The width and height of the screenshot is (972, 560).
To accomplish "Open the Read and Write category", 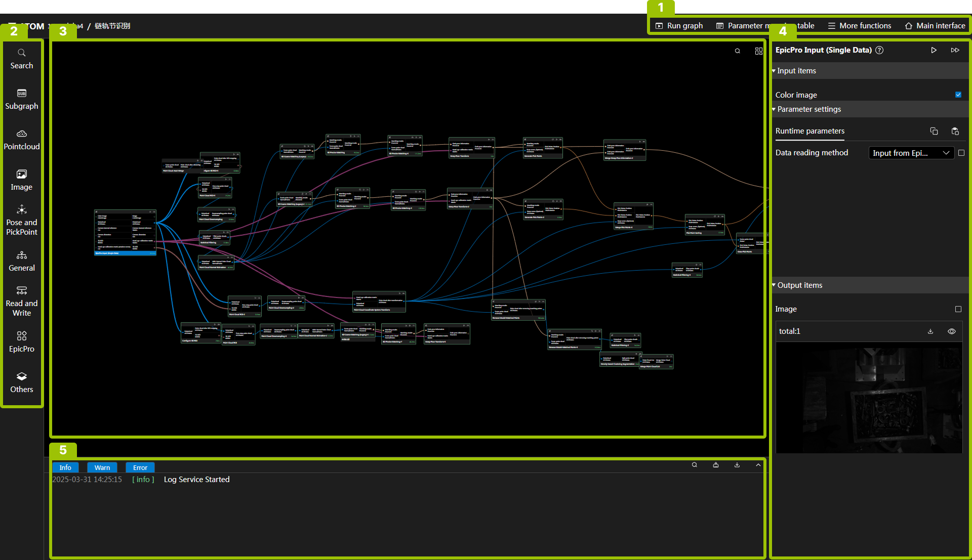I will click(x=21, y=301).
